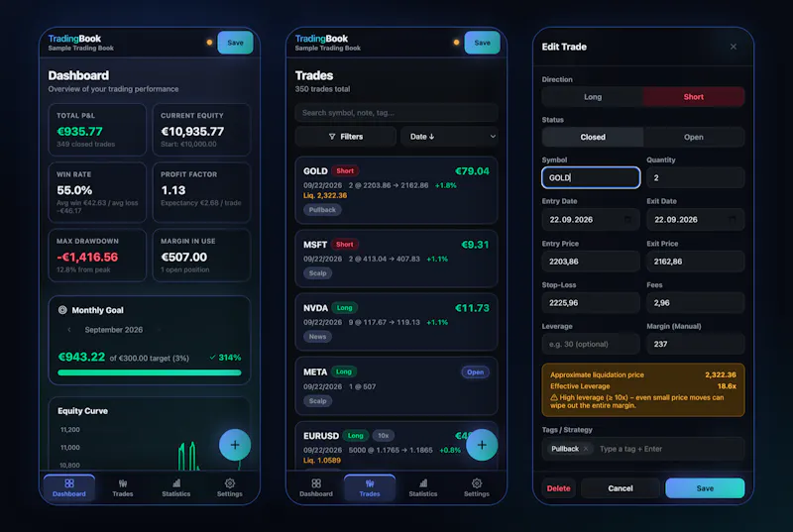
Task: Click the orange unsaved indicator dot in Dashboard header
Action: [x=209, y=43]
